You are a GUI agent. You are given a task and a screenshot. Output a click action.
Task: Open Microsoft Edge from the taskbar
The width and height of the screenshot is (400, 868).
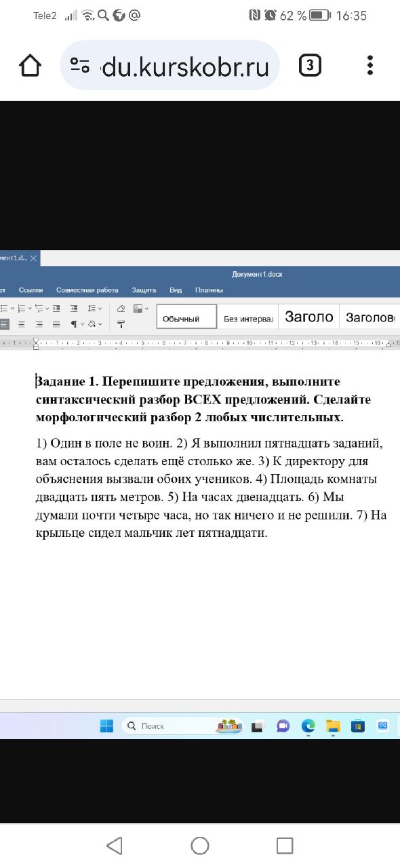308,726
